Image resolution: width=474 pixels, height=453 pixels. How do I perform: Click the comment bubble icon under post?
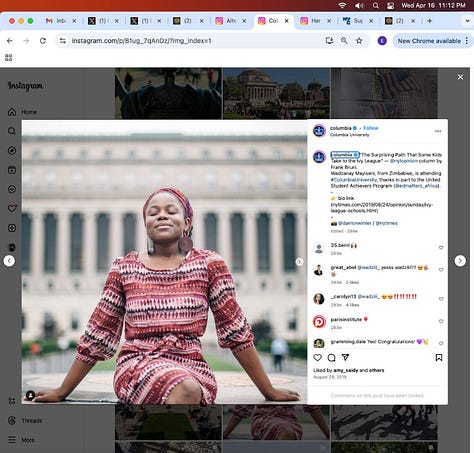[x=331, y=358]
